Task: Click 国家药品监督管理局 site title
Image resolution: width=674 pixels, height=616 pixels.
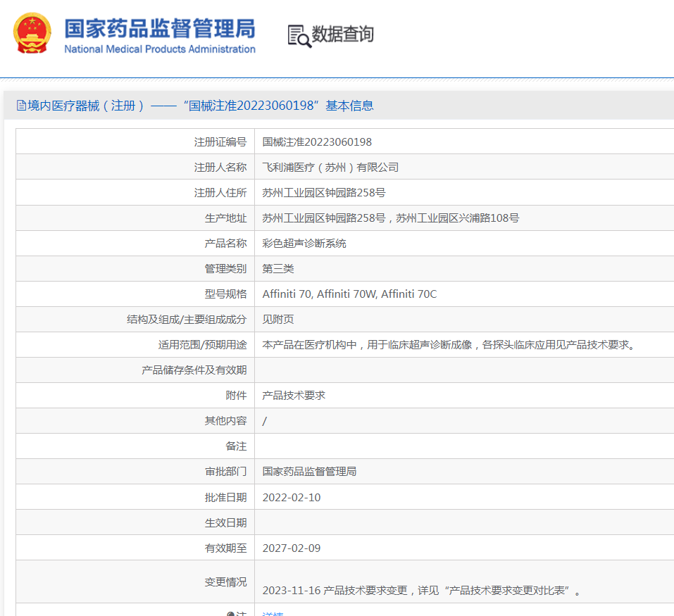Action: (x=160, y=28)
